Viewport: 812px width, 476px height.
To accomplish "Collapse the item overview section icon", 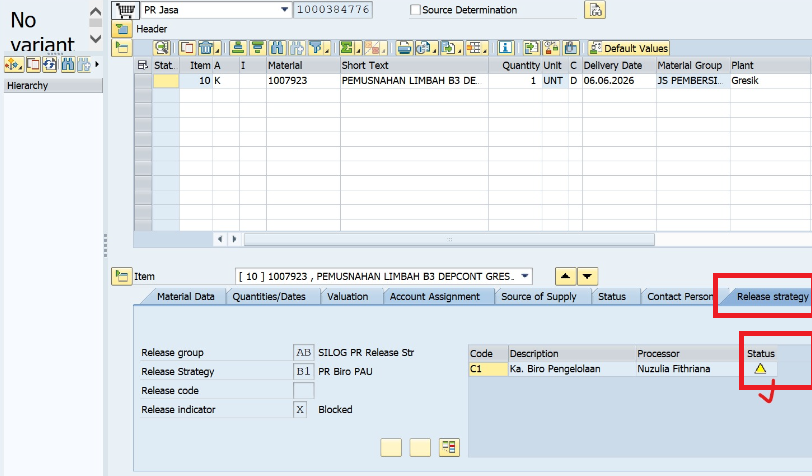I will pyautogui.click(x=122, y=48).
